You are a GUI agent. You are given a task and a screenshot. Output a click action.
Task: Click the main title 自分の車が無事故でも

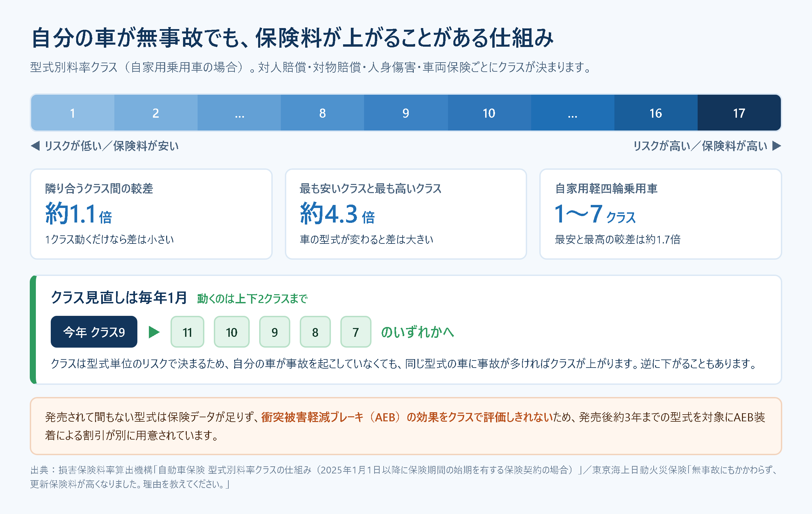293,38
